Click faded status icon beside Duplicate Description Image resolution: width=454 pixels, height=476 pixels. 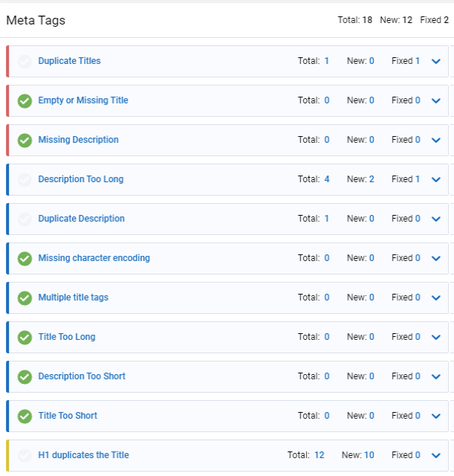25,219
